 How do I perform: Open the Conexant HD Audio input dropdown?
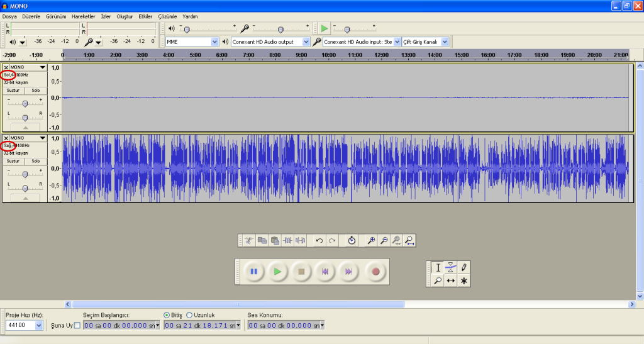tap(397, 42)
